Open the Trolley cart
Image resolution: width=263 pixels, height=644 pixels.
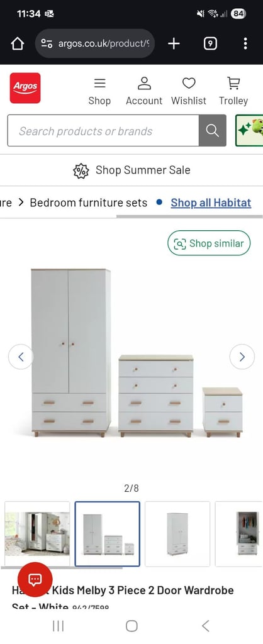tap(233, 92)
